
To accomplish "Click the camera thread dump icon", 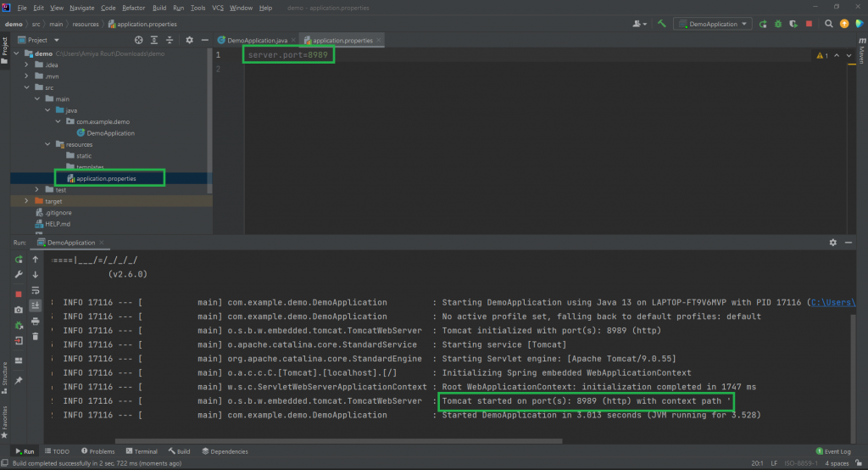I will tap(19, 310).
